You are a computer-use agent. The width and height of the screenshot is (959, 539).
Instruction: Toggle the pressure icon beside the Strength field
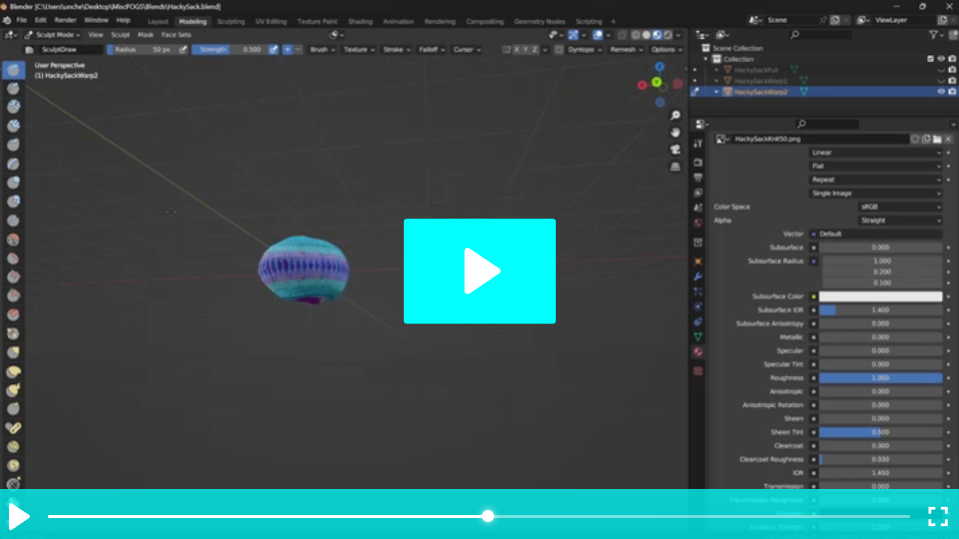pos(273,49)
